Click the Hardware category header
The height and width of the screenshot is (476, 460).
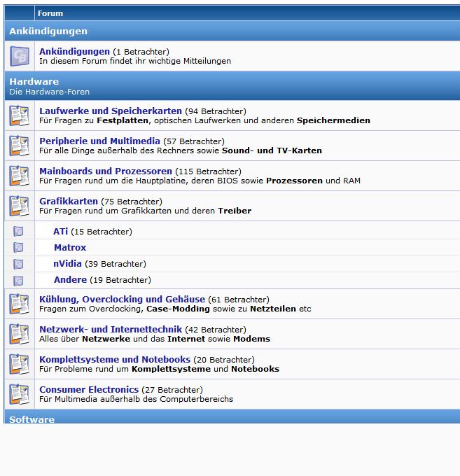(34, 81)
